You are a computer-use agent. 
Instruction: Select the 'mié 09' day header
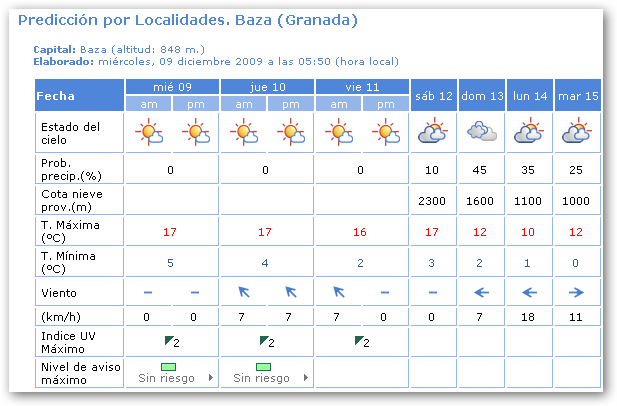pos(171,87)
